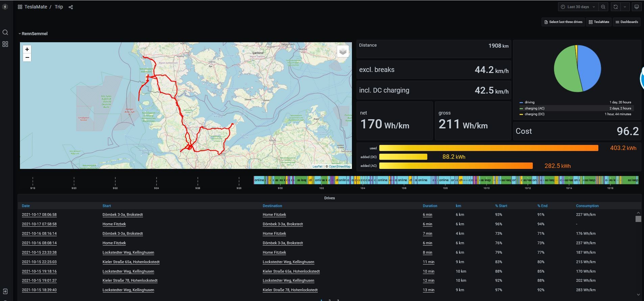Click the 283 Wh/km consumption value
The height and width of the screenshot is (301, 644).
tap(586, 290)
